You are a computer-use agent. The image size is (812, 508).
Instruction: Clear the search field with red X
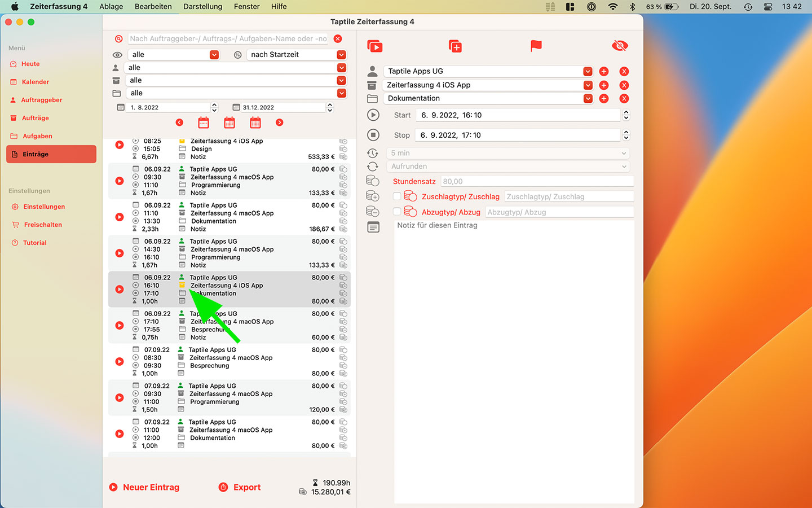pyautogui.click(x=338, y=39)
